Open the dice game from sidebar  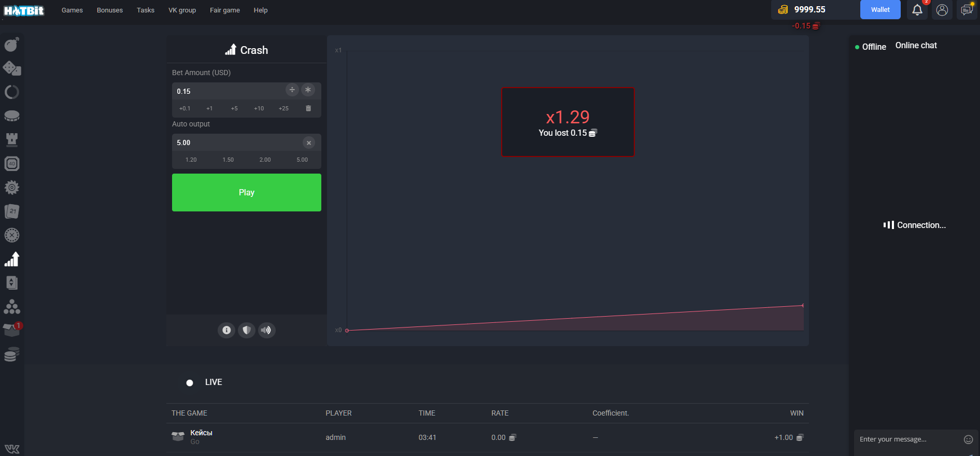(11, 68)
